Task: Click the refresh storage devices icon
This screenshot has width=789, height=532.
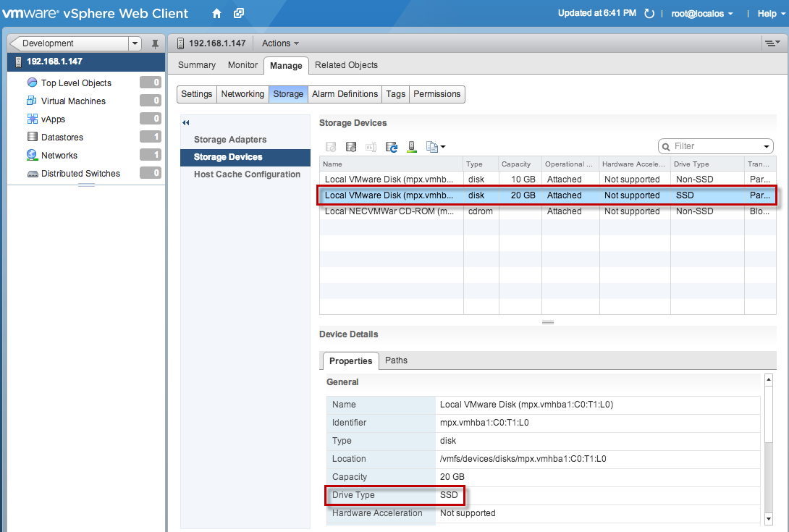Action: (x=391, y=147)
